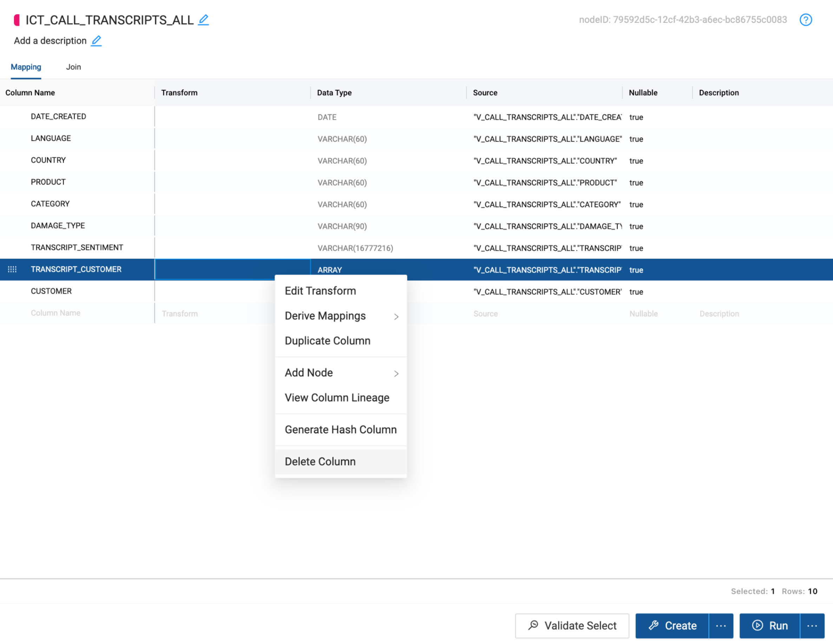Open Run button's three-dot options
The image size is (833, 644).
tap(812, 626)
